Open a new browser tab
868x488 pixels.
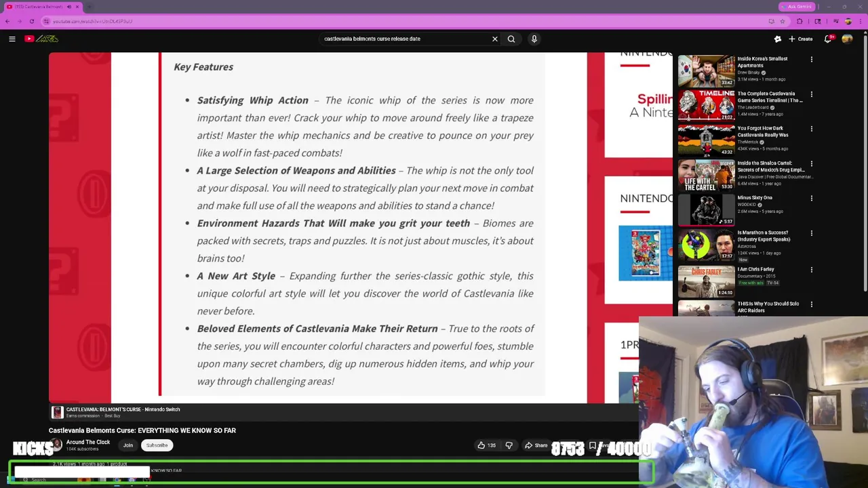coord(90,7)
